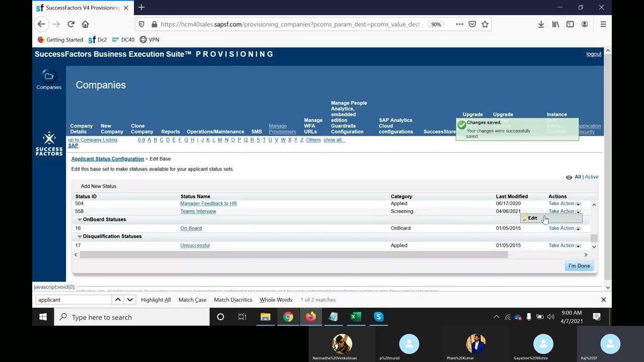Open Take Action for Unsuccessful row
The image size is (644, 362).
pyautogui.click(x=565, y=245)
